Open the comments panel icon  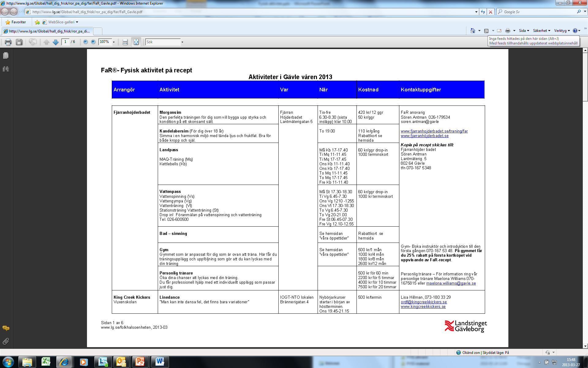[x=6, y=328]
